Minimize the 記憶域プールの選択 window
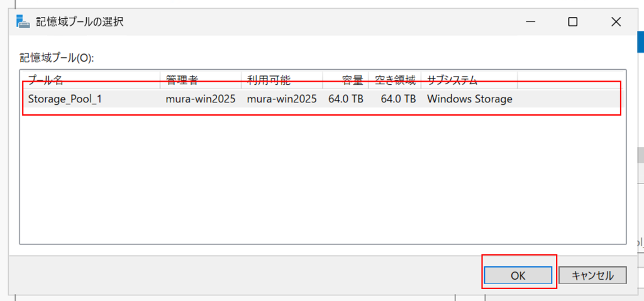The image size is (644, 301). pyautogui.click(x=530, y=22)
